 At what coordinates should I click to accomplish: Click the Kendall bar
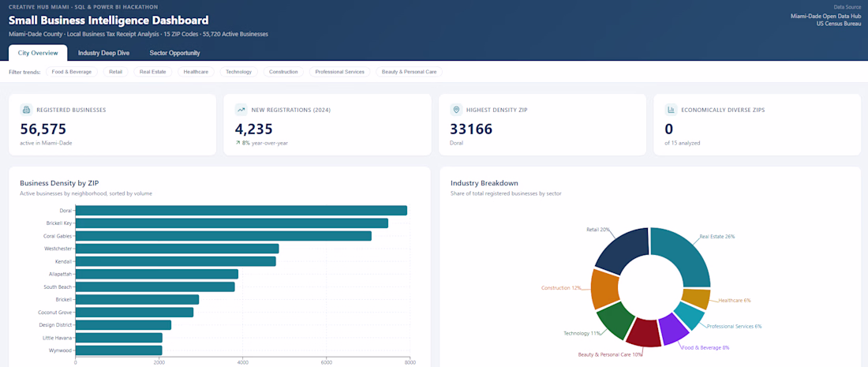point(175,261)
